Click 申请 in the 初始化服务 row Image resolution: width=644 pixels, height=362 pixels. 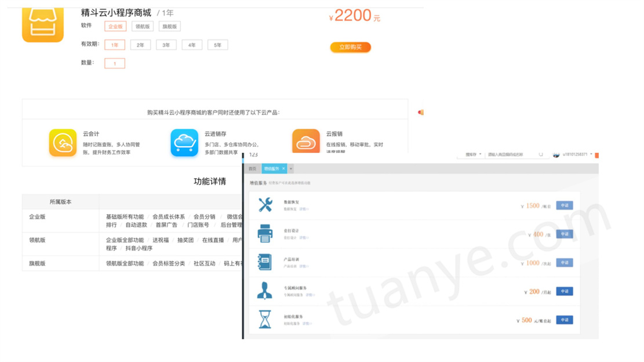565,320
